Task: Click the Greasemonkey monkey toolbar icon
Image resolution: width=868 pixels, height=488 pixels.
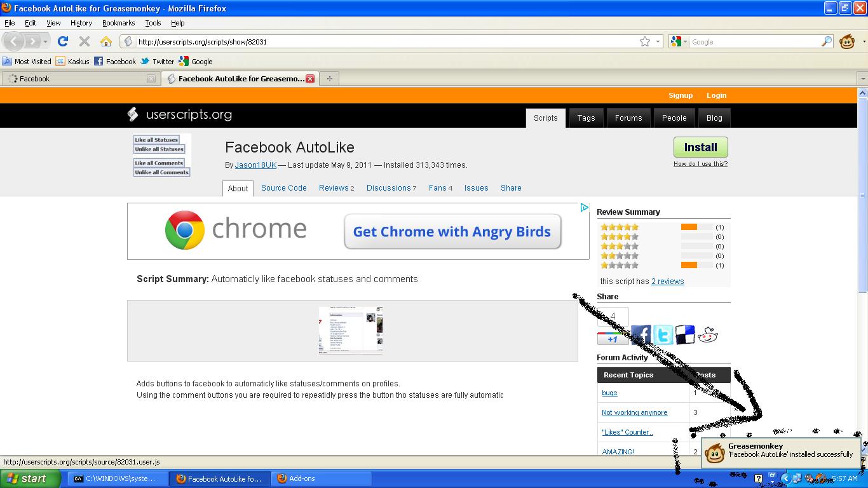Action: pyautogui.click(x=847, y=41)
